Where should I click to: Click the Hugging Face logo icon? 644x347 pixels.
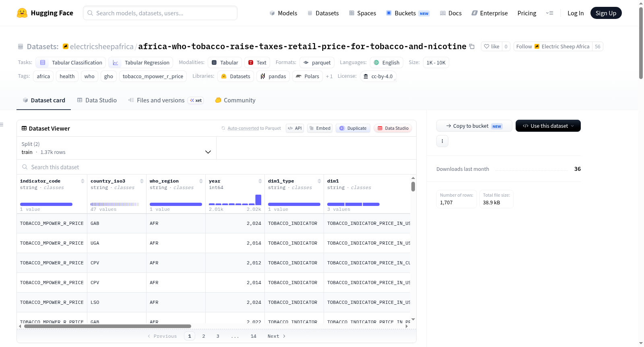22,13
